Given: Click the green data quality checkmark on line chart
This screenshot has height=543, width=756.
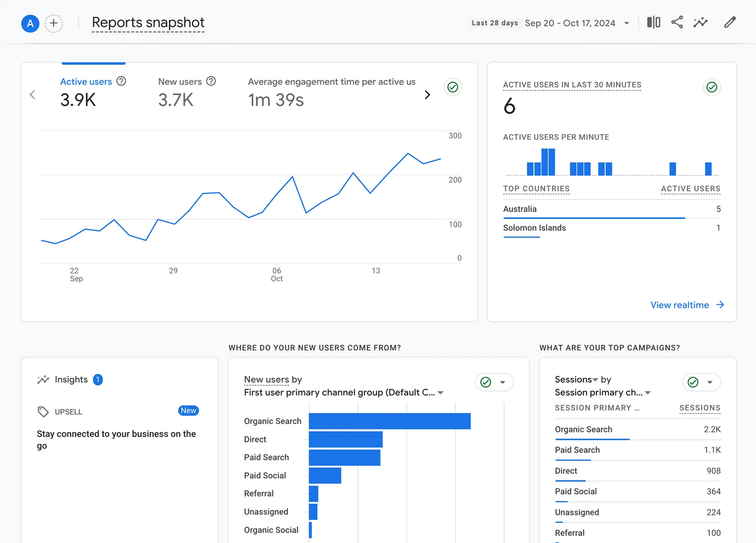Looking at the screenshot, I should (x=452, y=87).
